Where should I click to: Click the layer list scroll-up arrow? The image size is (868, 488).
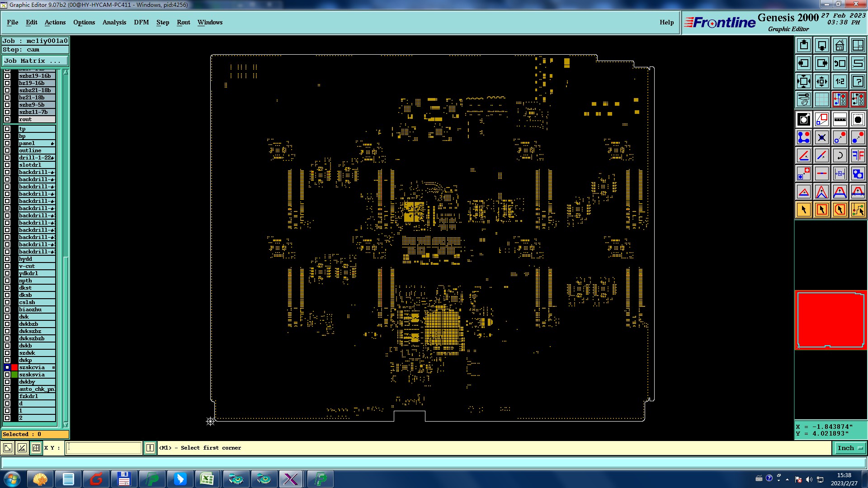click(66, 72)
